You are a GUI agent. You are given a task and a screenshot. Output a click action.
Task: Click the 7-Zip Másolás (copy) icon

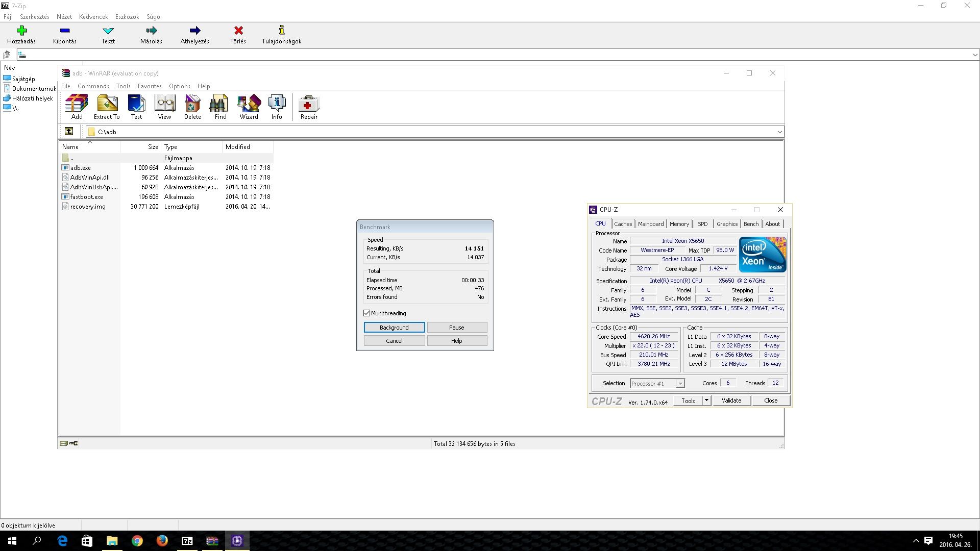151,31
